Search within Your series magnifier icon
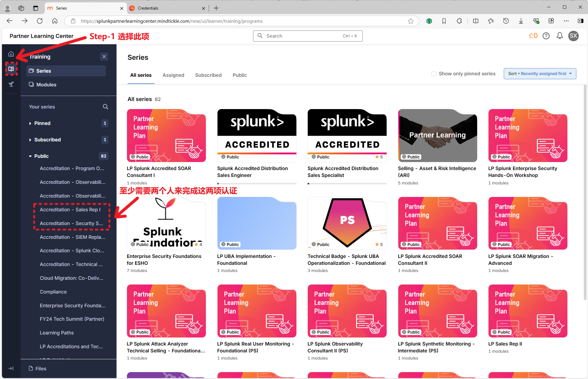 105,107
